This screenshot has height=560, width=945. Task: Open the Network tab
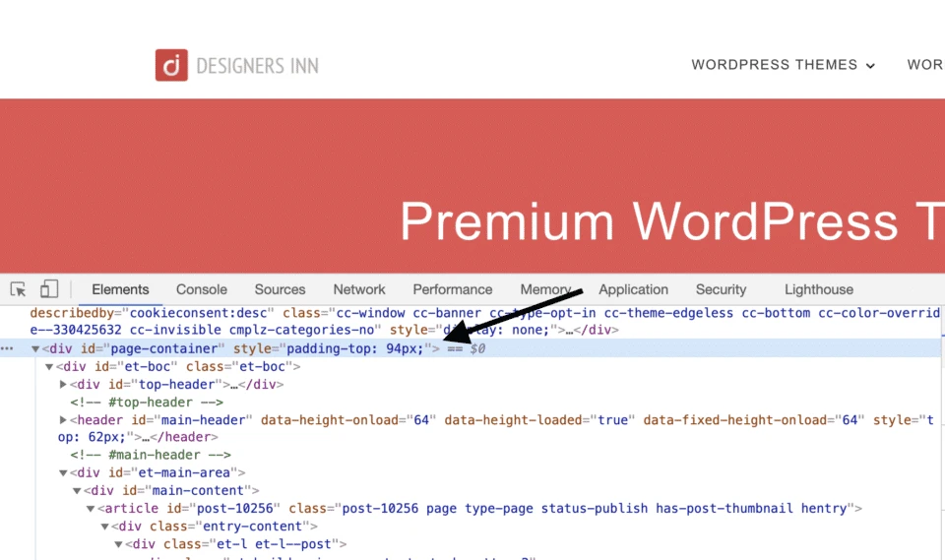click(359, 289)
